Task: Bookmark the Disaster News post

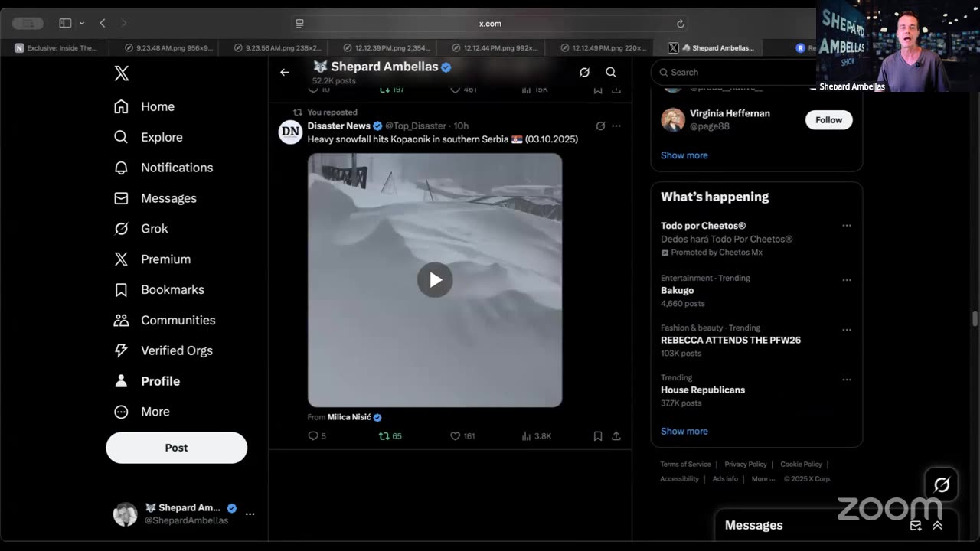Action: pos(598,435)
